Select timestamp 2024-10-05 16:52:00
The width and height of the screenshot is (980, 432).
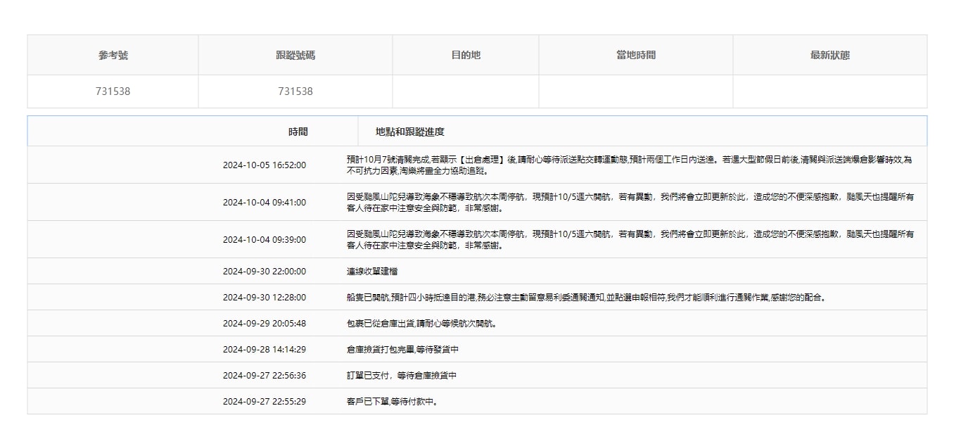265,165
